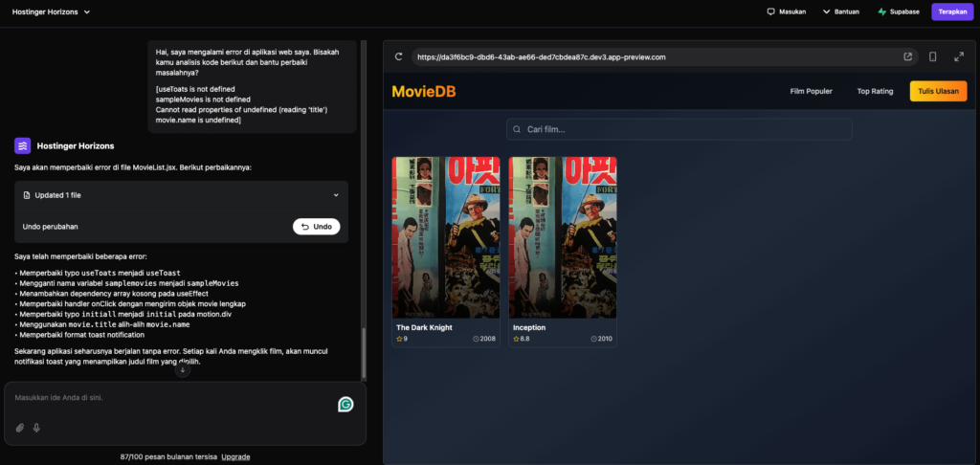
Task: Click the text 'useToats is not defined'
Action: click(194, 89)
